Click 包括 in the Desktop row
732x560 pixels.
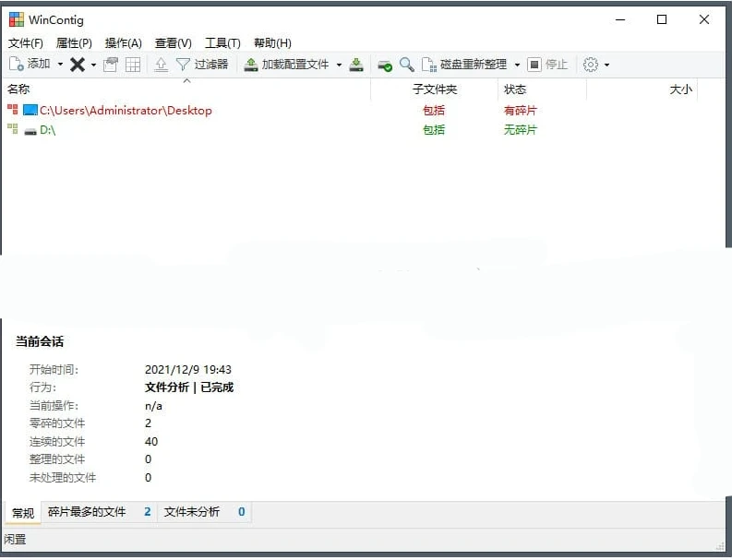pyautogui.click(x=434, y=111)
